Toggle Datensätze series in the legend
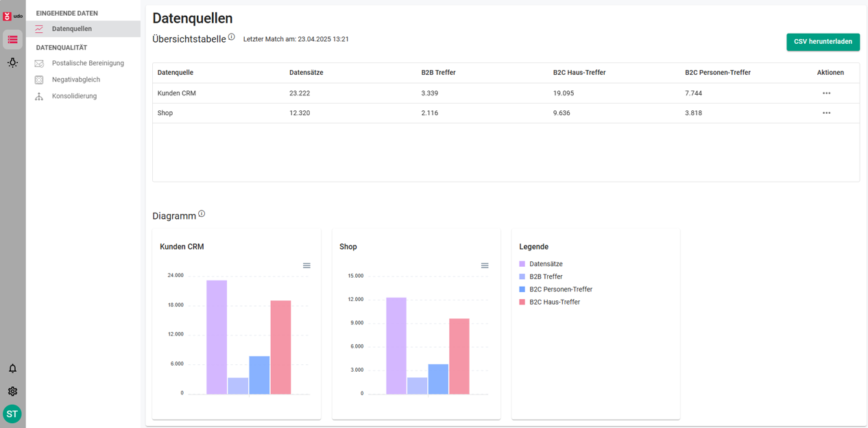 [546, 264]
